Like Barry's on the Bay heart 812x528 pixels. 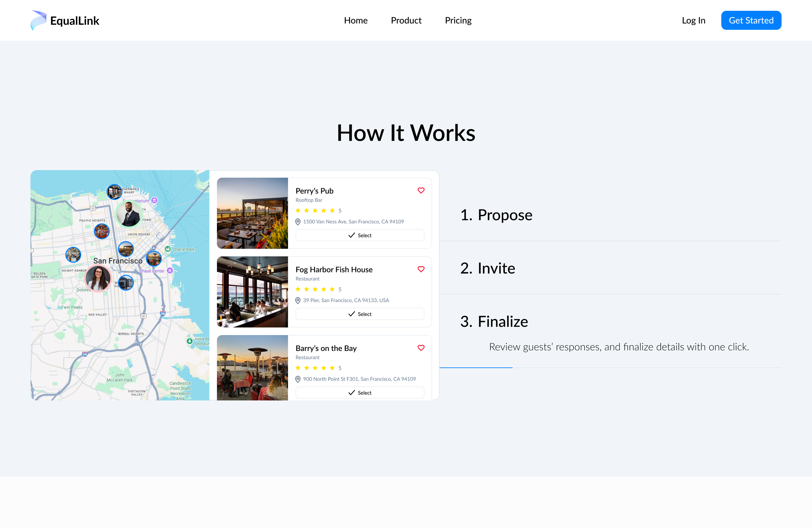pyautogui.click(x=421, y=348)
